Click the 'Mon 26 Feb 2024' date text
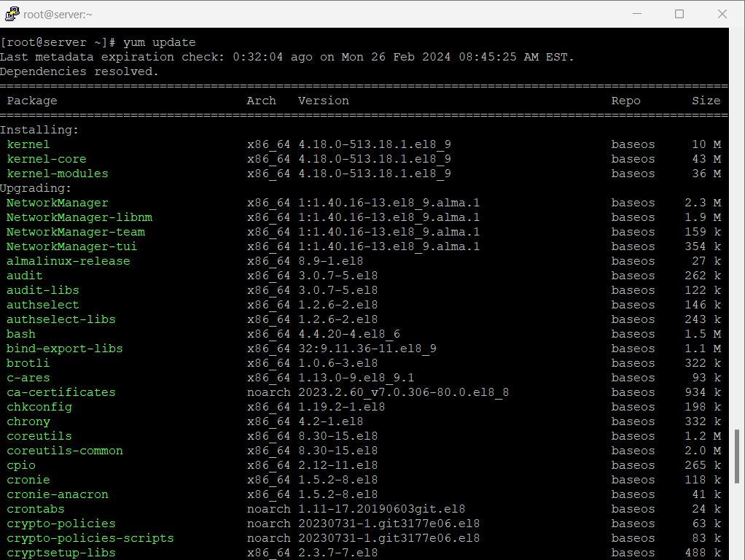The width and height of the screenshot is (745, 560). [x=396, y=57]
